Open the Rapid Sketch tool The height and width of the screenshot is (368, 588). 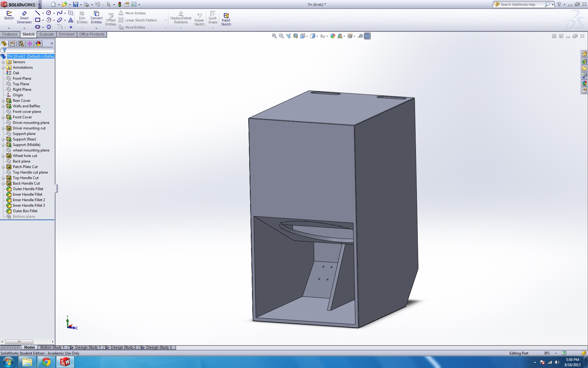[x=226, y=19]
